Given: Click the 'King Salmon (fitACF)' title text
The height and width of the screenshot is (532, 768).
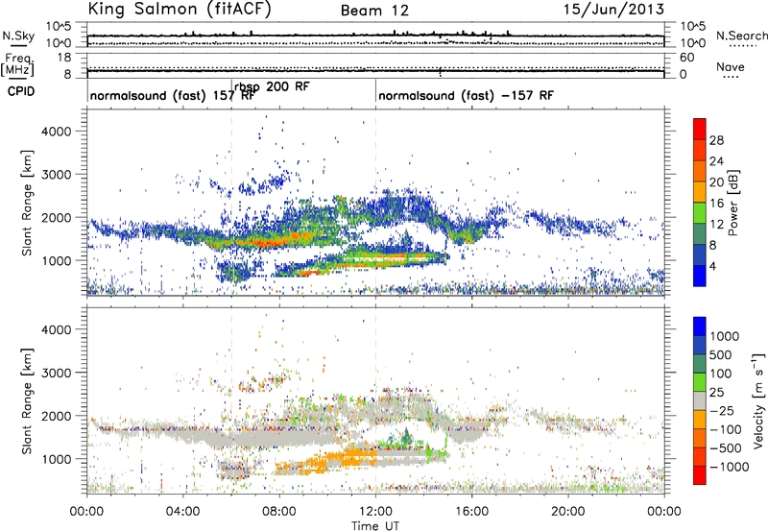Looking at the screenshot, I should click(180, 10).
